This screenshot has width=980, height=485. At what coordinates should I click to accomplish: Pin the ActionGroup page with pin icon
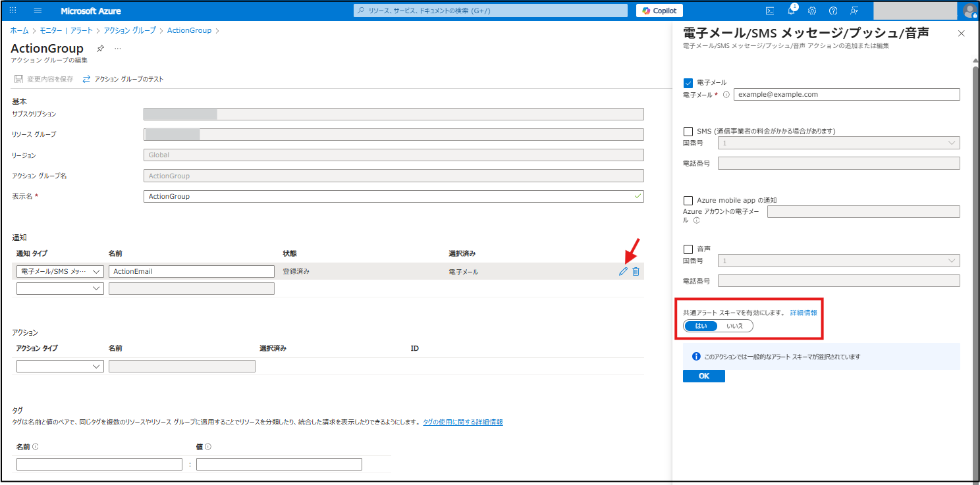point(100,49)
